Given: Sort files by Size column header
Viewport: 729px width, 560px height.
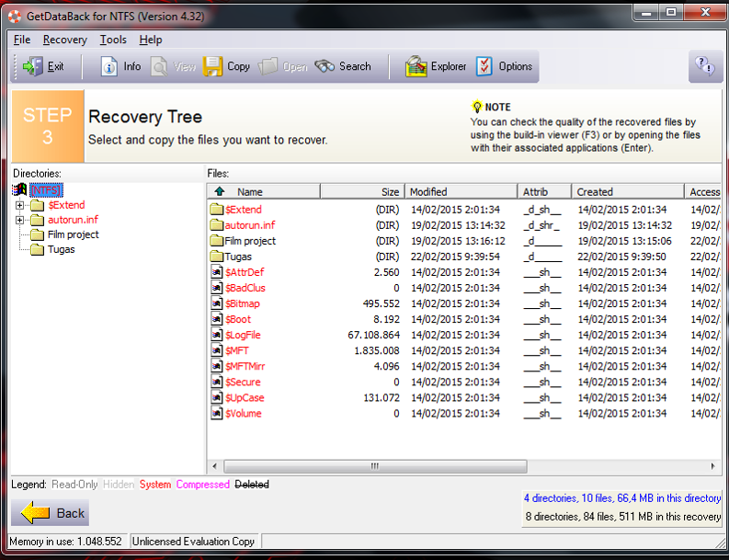Looking at the screenshot, I should [362, 191].
